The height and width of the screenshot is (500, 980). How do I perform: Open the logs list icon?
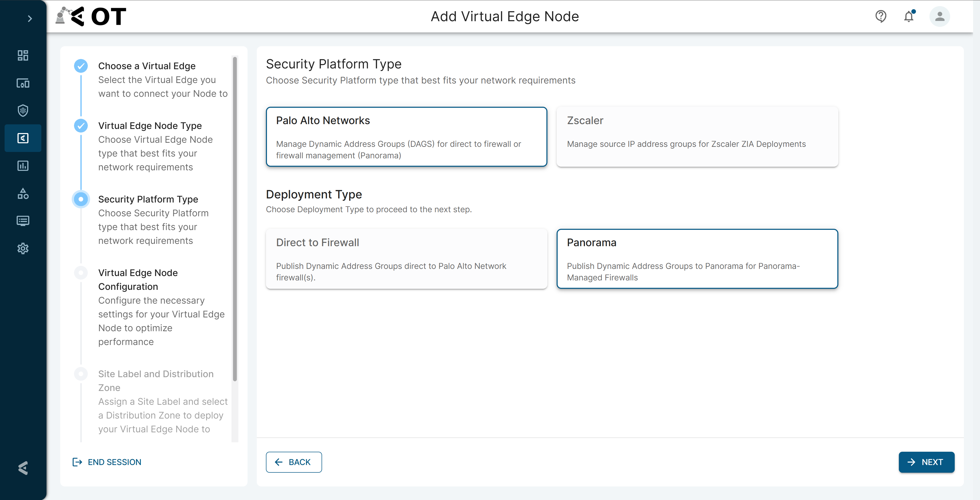23,221
